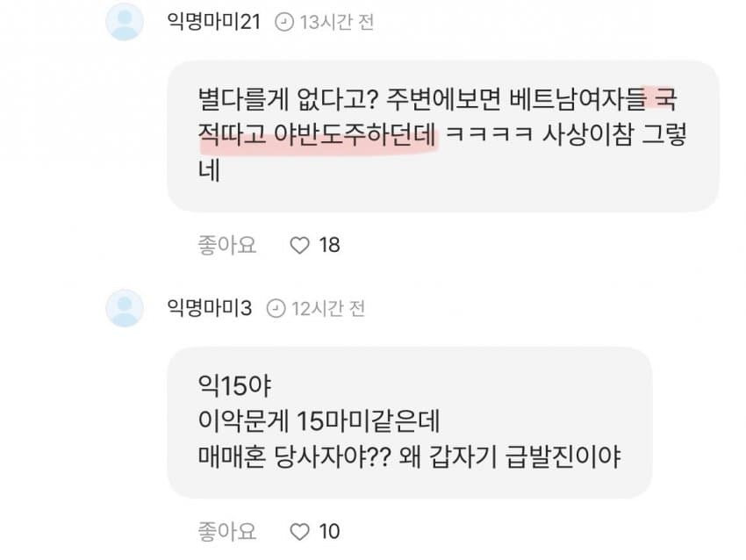Click avatar icon of 익명마미3
Image resolution: width=746 pixels, height=560 pixels.
pos(125,308)
